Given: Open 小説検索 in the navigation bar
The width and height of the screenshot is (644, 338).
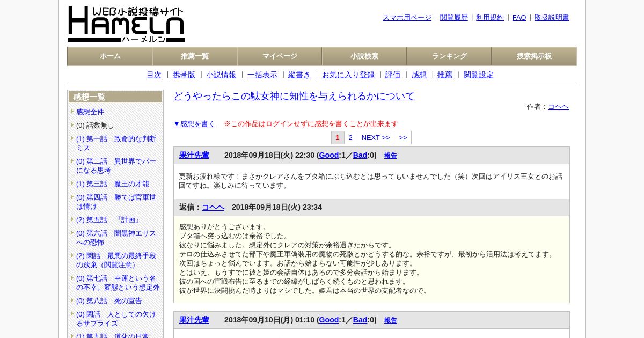Looking at the screenshot, I should tap(364, 56).
